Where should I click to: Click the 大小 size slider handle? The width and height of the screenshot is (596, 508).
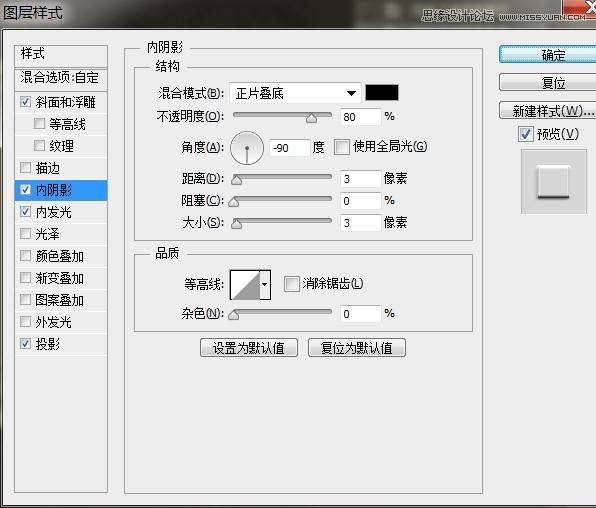236,224
